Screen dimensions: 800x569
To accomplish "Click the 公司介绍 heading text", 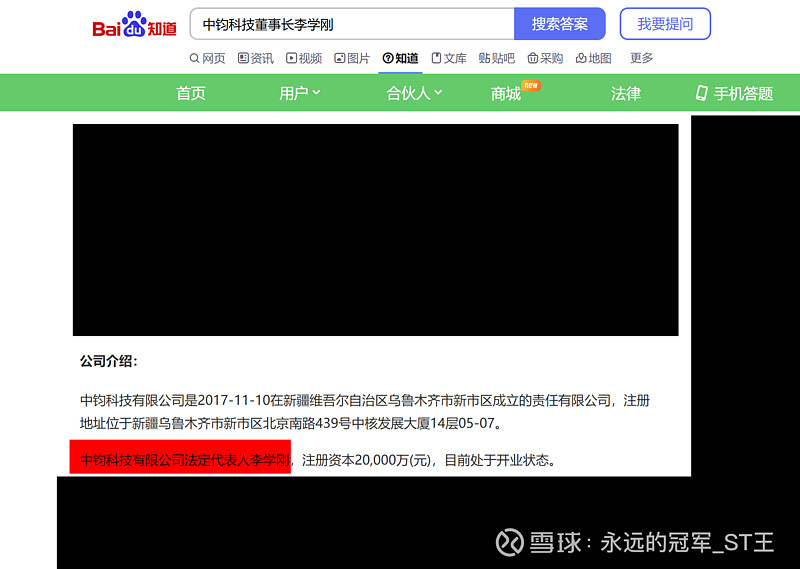I will point(109,361).
